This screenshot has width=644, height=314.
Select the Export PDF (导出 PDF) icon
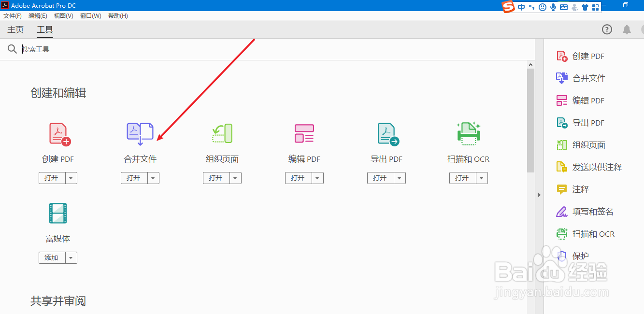388,134
